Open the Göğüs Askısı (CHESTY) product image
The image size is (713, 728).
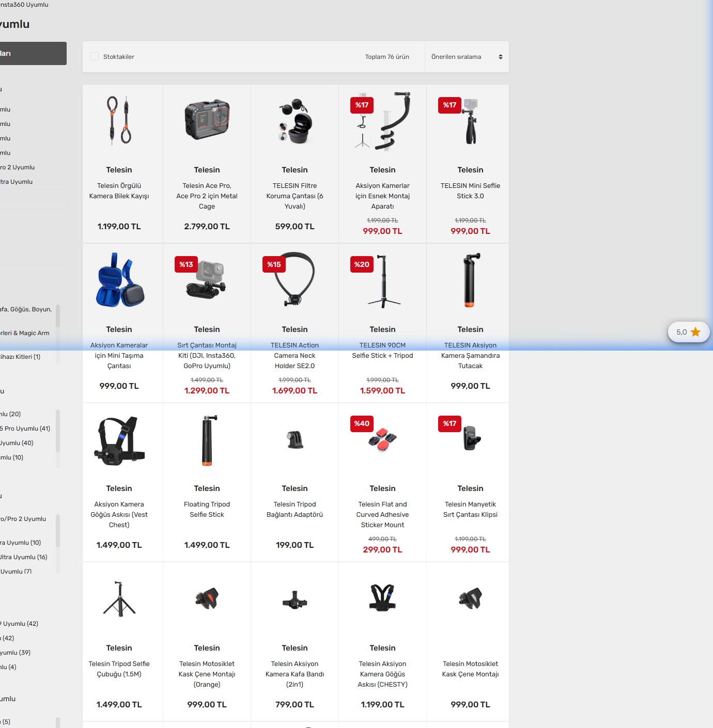tap(383, 598)
